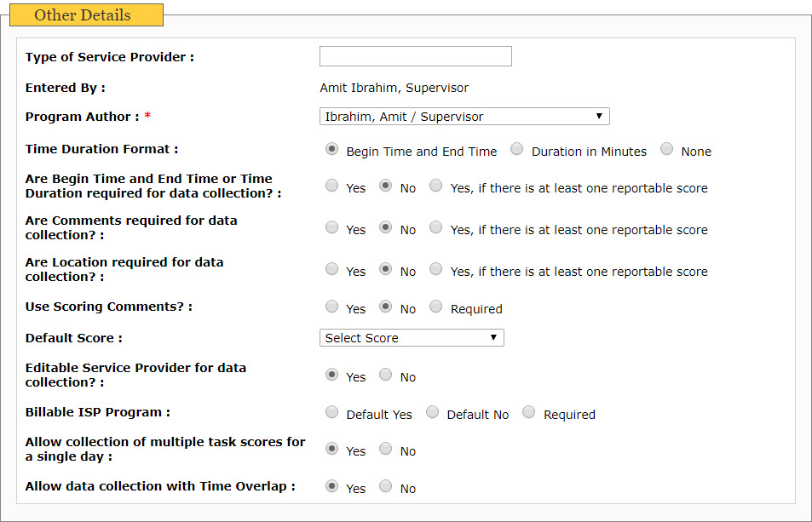This screenshot has width=812, height=522.
Task: Click the Type of Service Provider text field
Action: 415,56
